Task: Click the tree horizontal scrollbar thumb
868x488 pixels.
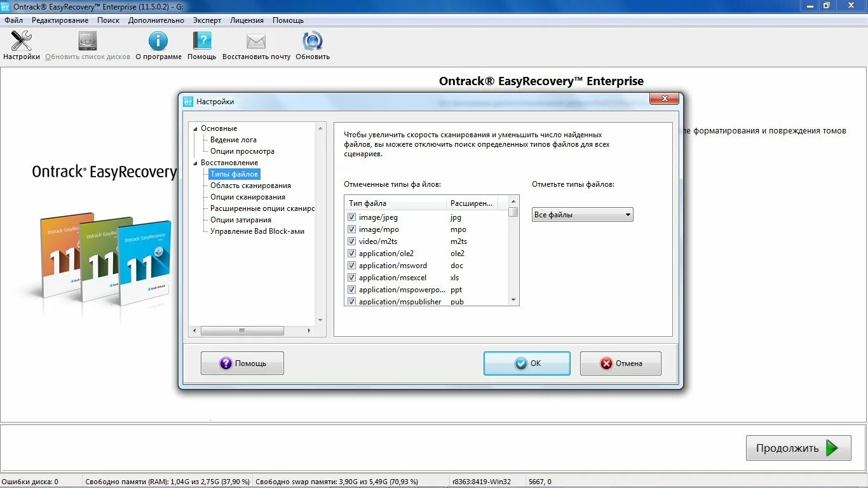Action: tap(242, 330)
